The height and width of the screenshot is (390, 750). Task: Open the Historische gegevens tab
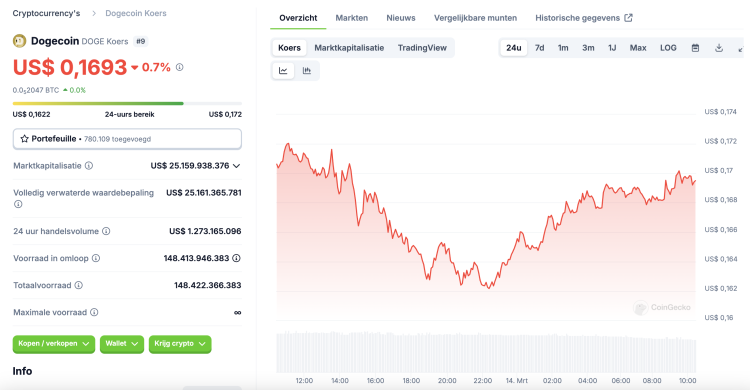[584, 18]
